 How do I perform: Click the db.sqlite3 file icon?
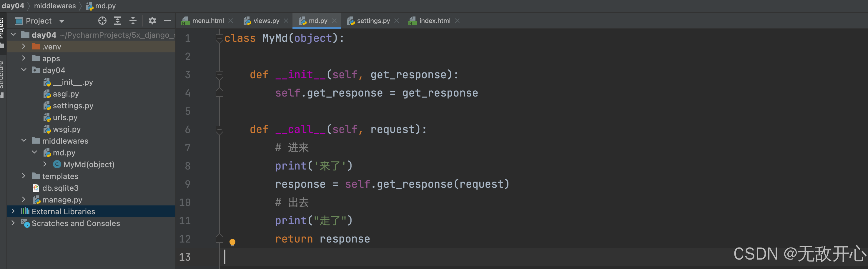(x=36, y=188)
